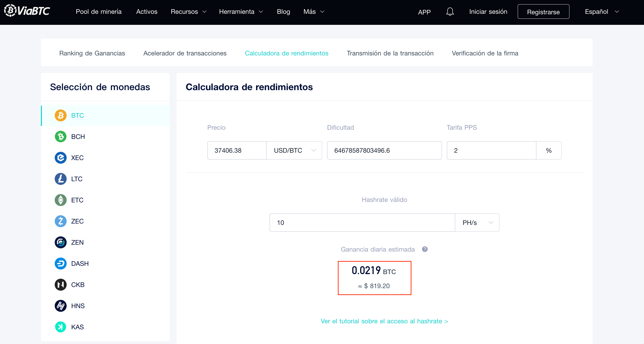Select ZEN in the coin list
Viewport: 644px width, 344px height.
click(x=105, y=242)
